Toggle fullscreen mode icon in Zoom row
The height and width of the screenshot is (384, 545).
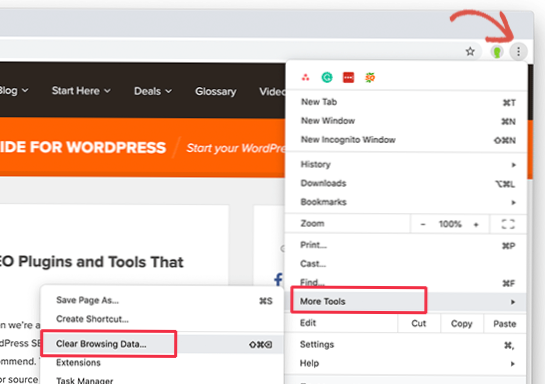[508, 224]
